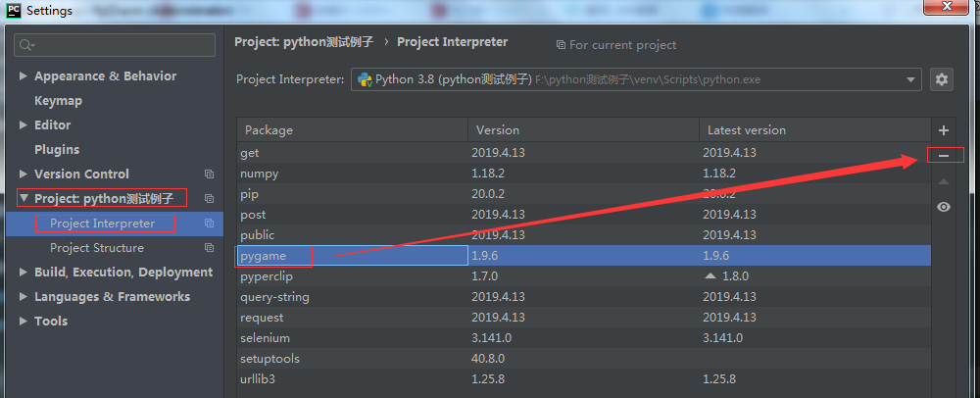The image size is (980, 398).
Task: Click copy icon beside Project: python测试例子
Action: pyautogui.click(x=210, y=199)
